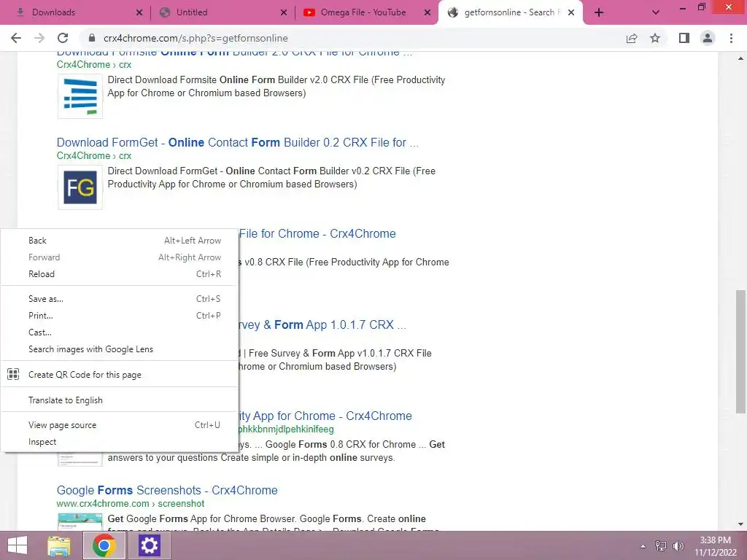Screen dimensions: 747x560
Task: Open a new tab with plus button
Action: click(599, 12)
